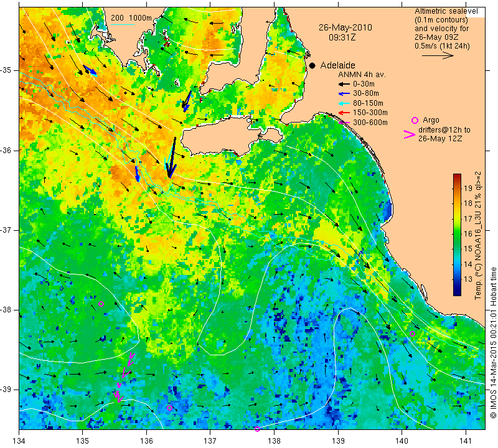
Task: Click the longitude axis label 141
Action: click(x=466, y=441)
